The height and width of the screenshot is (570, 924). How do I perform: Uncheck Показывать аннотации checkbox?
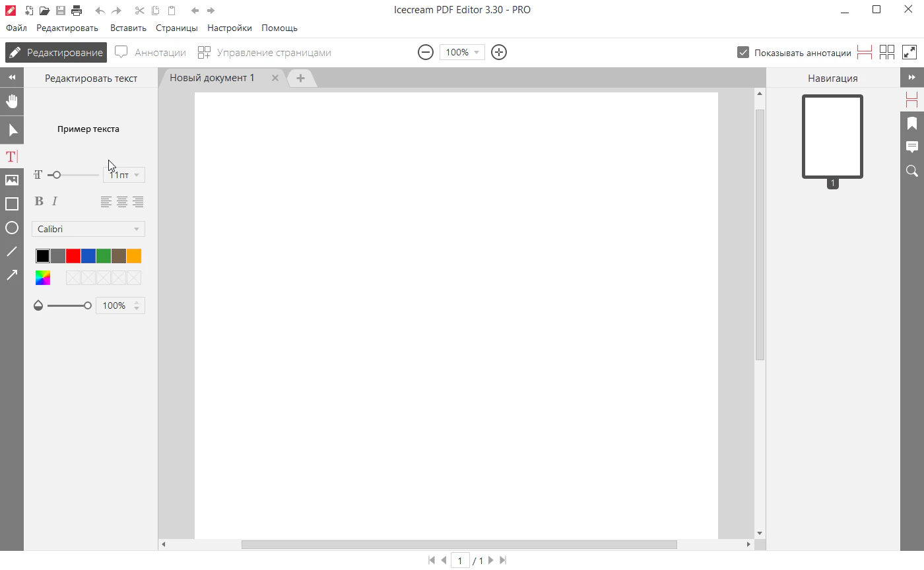pyautogui.click(x=743, y=53)
